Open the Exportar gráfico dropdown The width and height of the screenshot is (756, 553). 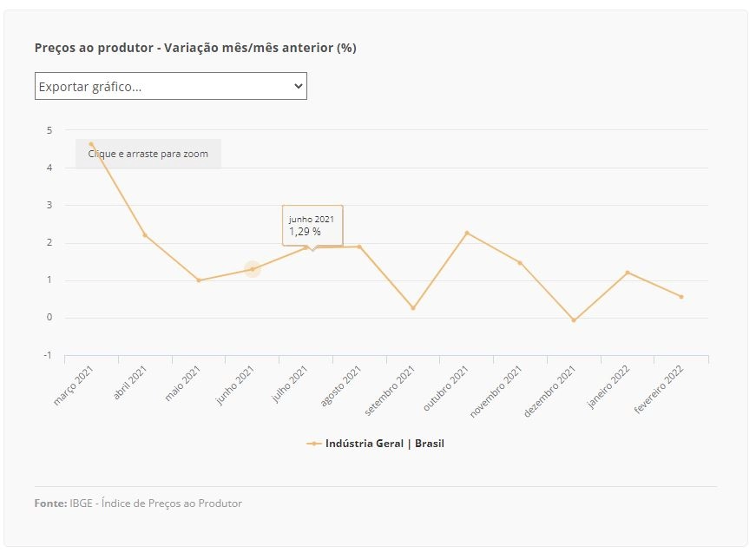tap(171, 86)
